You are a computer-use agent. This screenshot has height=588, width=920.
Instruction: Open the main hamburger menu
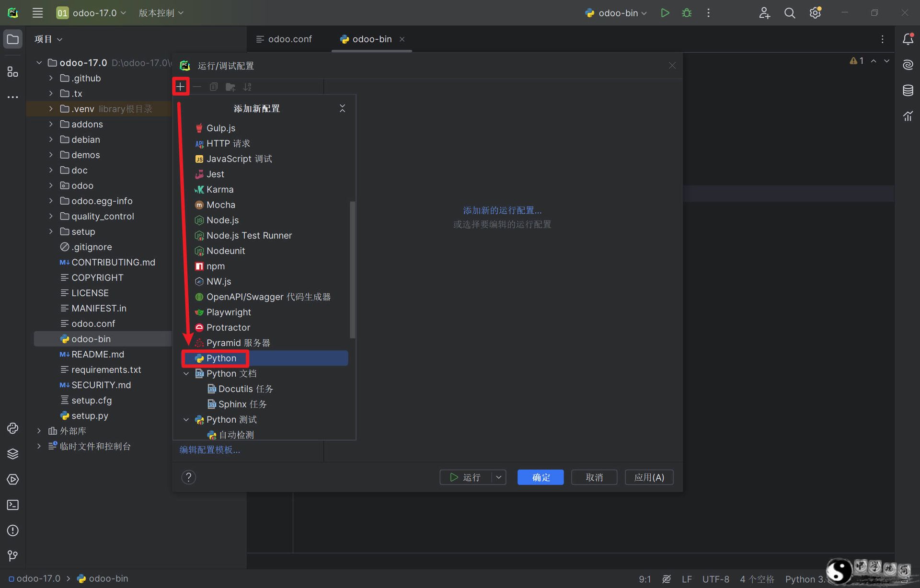[37, 13]
